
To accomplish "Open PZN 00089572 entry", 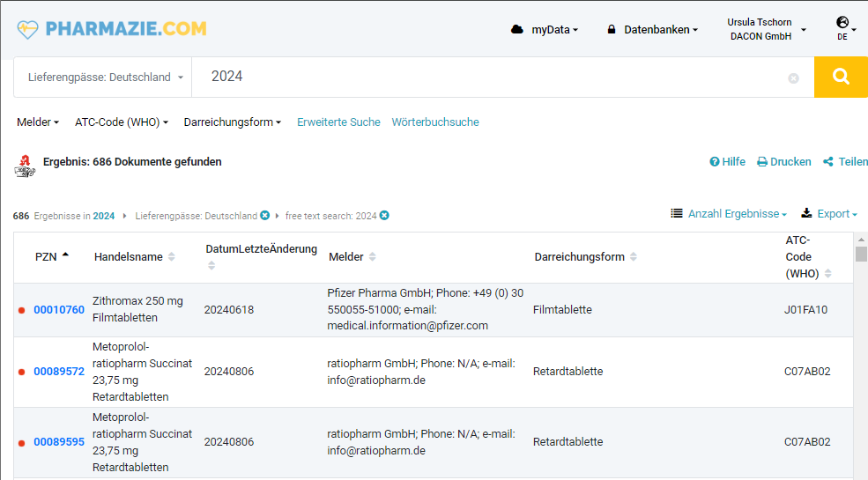I will click(59, 372).
